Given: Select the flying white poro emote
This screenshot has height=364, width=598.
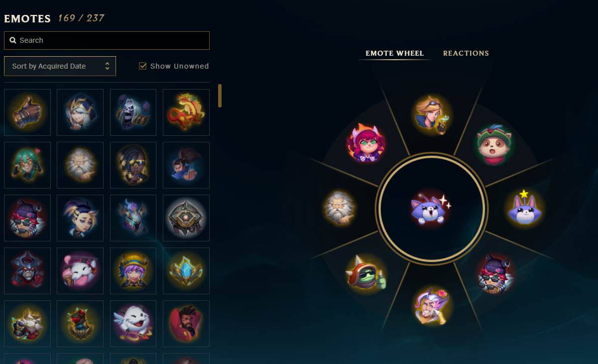Looking at the screenshot, I should [133, 323].
